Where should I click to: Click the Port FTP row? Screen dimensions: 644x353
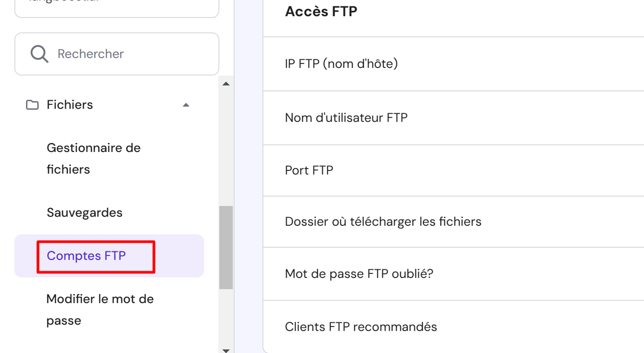309,170
